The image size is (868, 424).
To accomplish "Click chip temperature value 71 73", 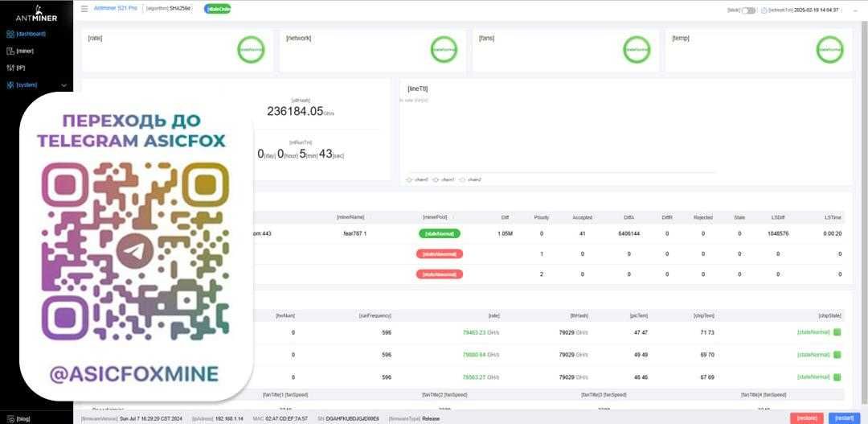I will [707, 332].
